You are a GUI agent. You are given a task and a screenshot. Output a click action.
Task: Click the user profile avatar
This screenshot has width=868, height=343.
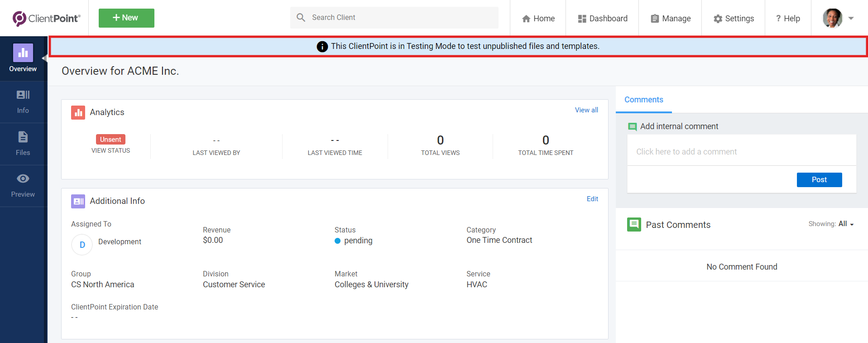tap(832, 18)
